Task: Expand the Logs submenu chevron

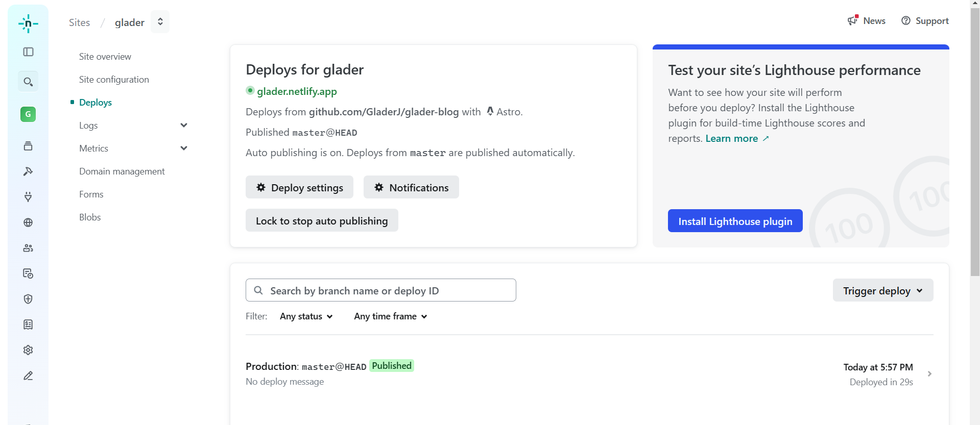Action: coord(184,126)
